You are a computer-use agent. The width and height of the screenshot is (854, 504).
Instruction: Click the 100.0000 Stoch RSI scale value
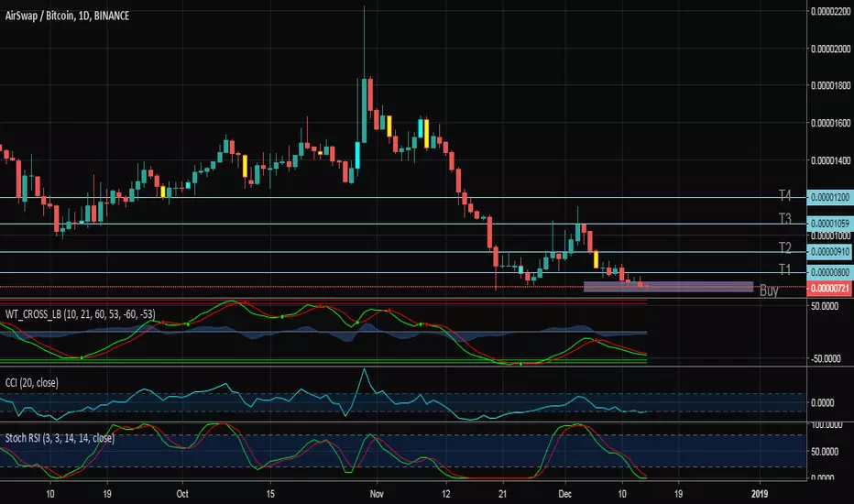(x=827, y=424)
